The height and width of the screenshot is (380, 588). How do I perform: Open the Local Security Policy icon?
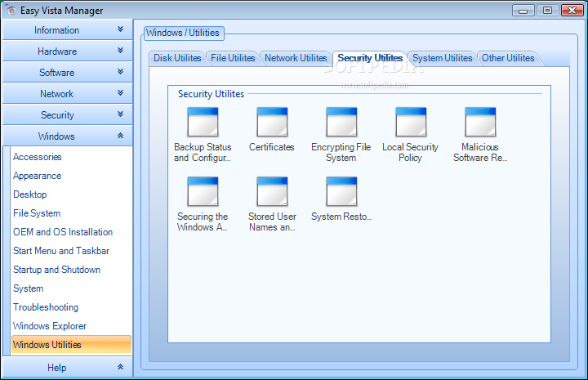(x=411, y=123)
